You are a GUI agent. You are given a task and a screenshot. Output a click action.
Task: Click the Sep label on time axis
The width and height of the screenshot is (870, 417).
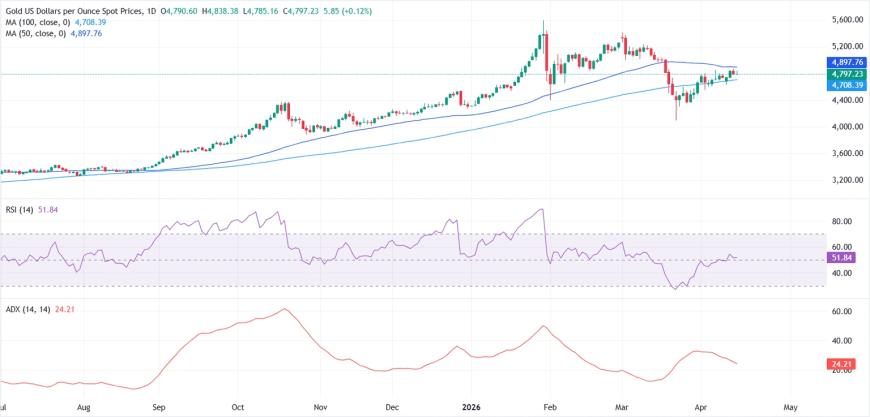[160, 408]
